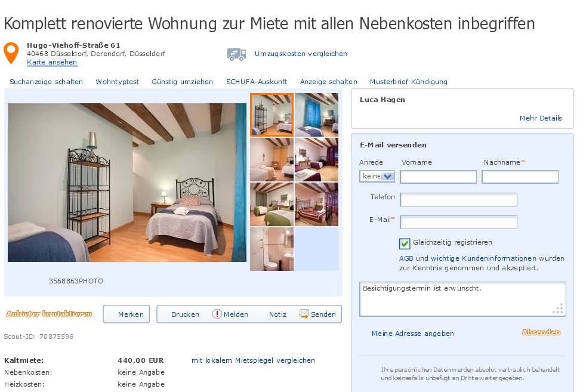The image size is (583, 392).
Task: Open the Anrede dropdown
Action: pyautogui.click(x=377, y=176)
